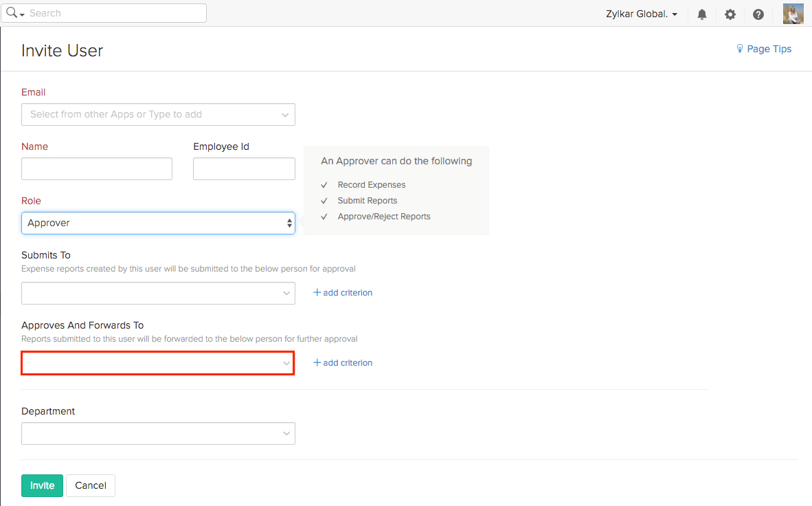The height and width of the screenshot is (506, 812).
Task: Expand the Submits To dropdown
Action: (x=158, y=293)
